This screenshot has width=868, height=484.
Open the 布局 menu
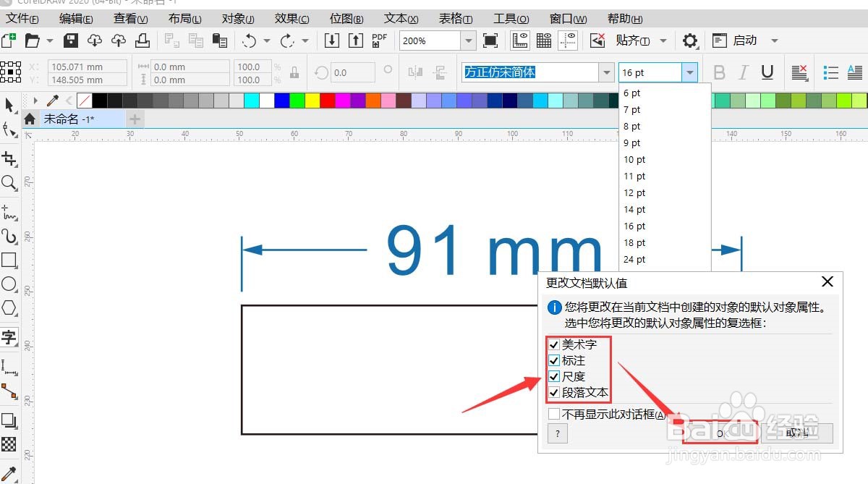click(184, 19)
